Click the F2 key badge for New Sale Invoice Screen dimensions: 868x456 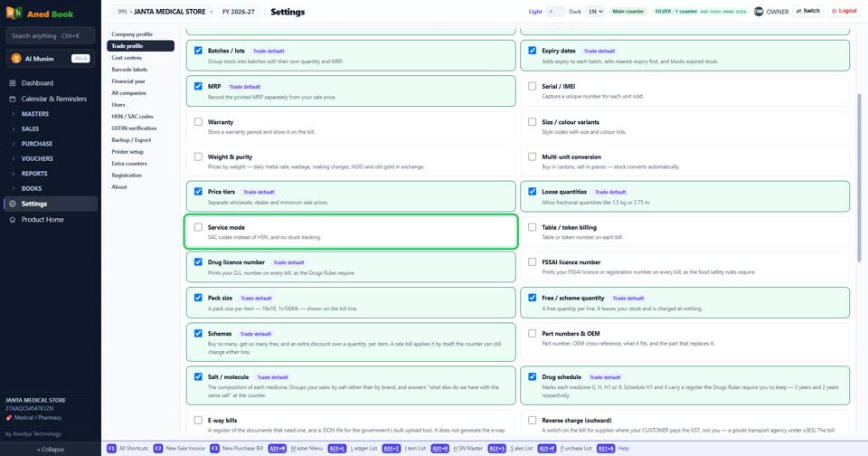click(157, 448)
